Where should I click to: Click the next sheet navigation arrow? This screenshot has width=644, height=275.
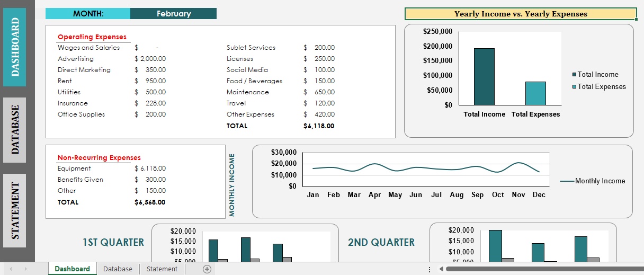(x=25, y=269)
